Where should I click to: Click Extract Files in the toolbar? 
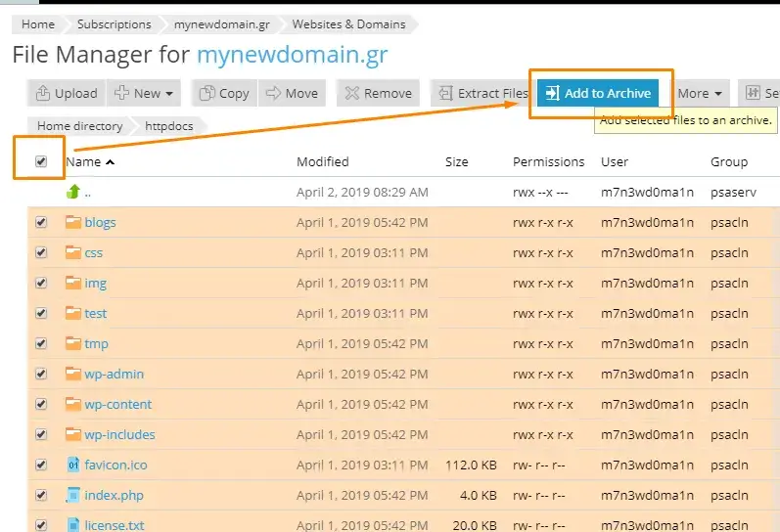pyautogui.click(x=482, y=93)
